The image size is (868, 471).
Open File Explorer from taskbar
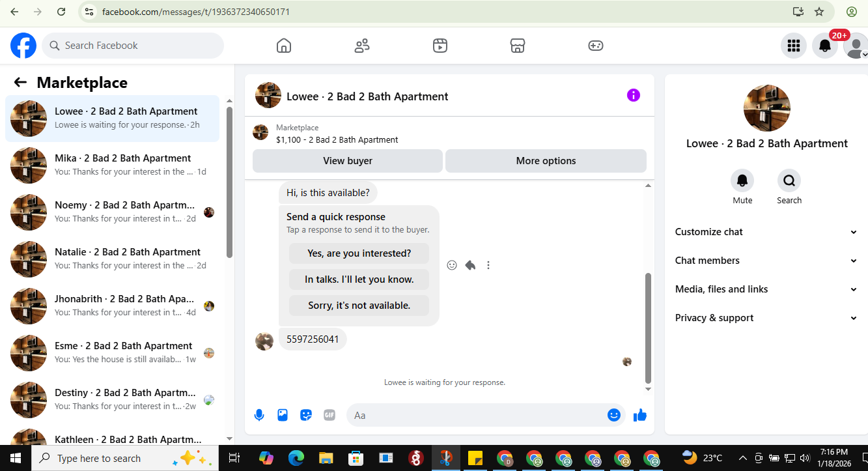pos(326,458)
